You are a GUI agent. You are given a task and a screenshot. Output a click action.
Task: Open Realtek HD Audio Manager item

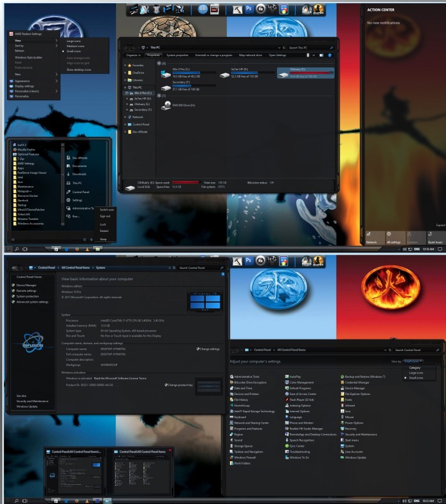304,429
